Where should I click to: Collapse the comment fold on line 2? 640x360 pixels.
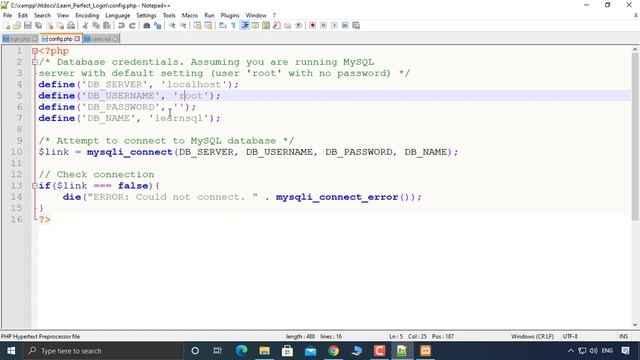coord(35,62)
